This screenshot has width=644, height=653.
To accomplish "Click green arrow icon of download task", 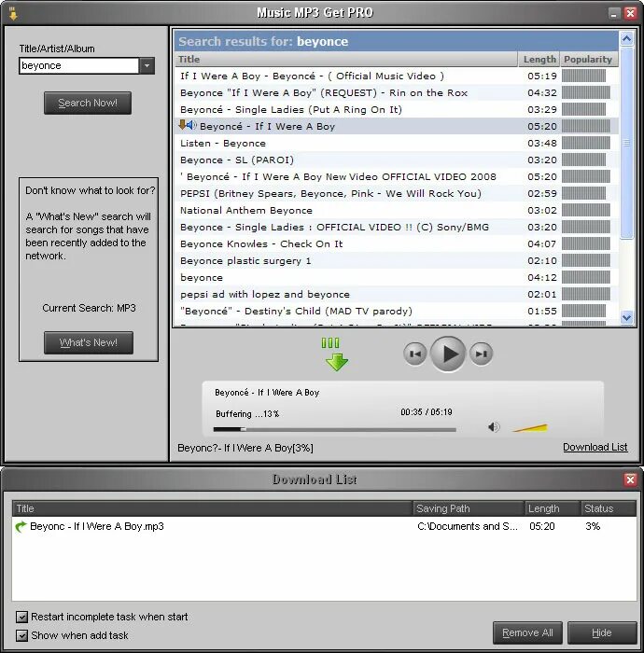I will point(21,527).
